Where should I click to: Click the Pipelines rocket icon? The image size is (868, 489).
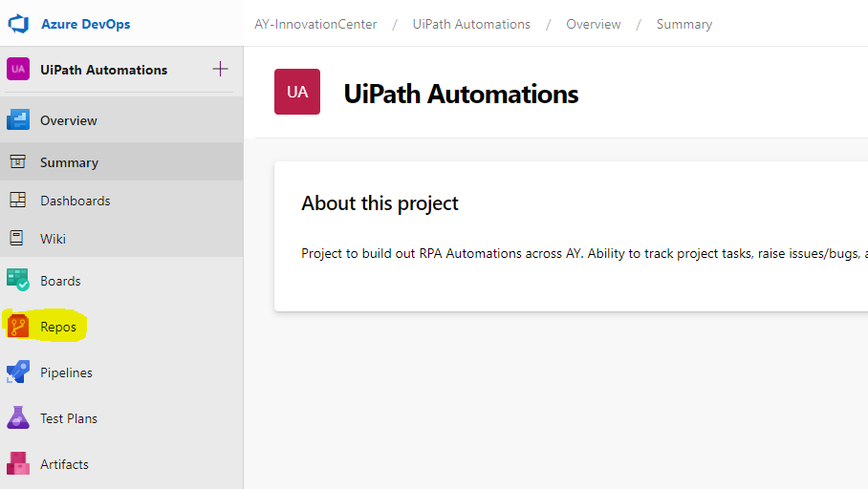click(x=18, y=372)
